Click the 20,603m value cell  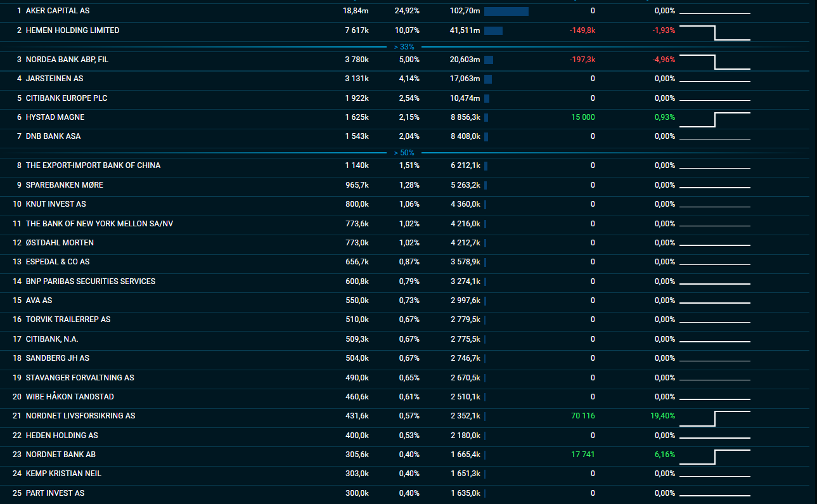465,60
